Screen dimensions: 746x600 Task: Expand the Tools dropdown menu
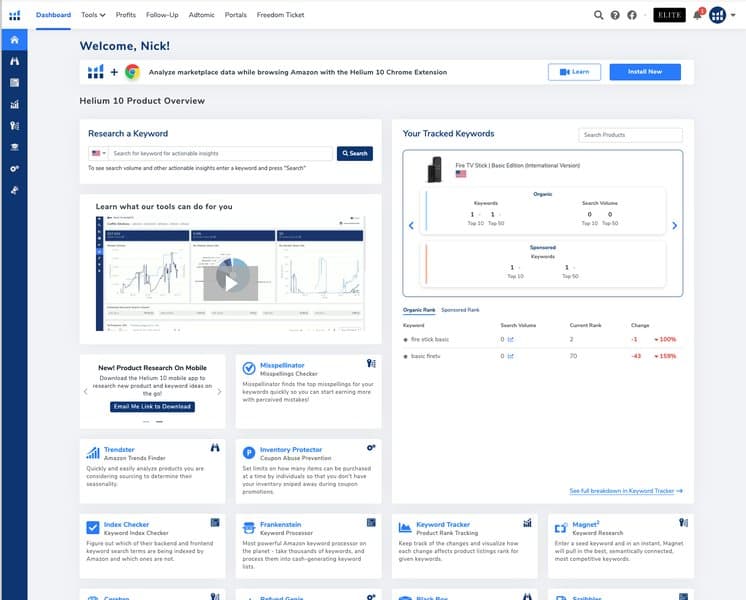coord(93,15)
